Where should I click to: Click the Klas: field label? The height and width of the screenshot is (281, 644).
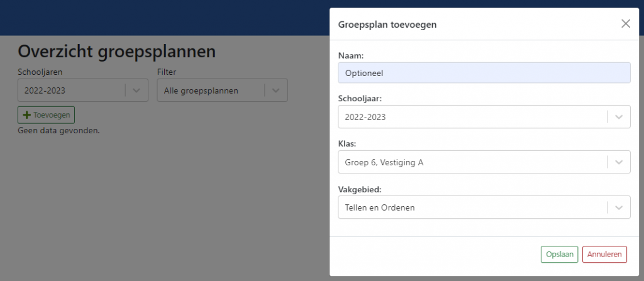(347, 144)
